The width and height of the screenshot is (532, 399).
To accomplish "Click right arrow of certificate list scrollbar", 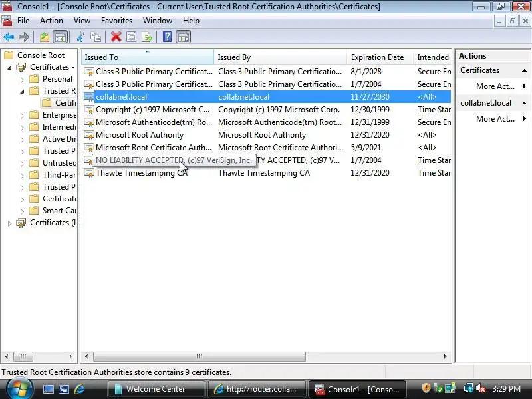I will (445, 356).
